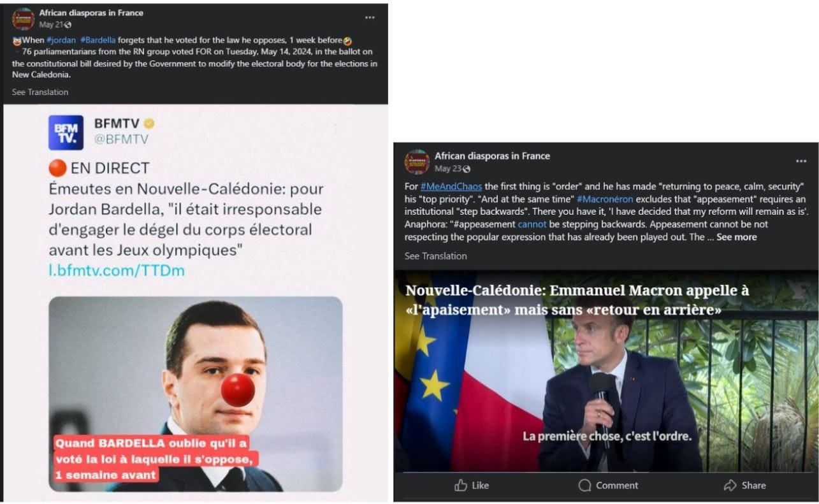The width and height of the screenshot is (819, 504).
Task: Open the Bardella photo with the red nose
Action: point(196,394)
